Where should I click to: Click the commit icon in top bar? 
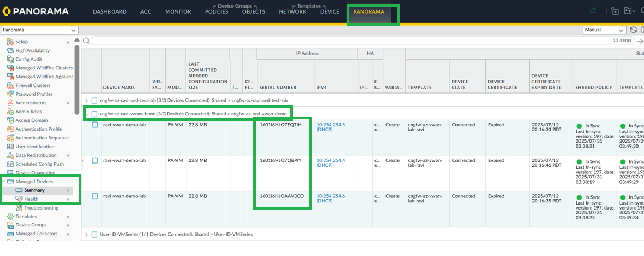[x=594, y=10]
